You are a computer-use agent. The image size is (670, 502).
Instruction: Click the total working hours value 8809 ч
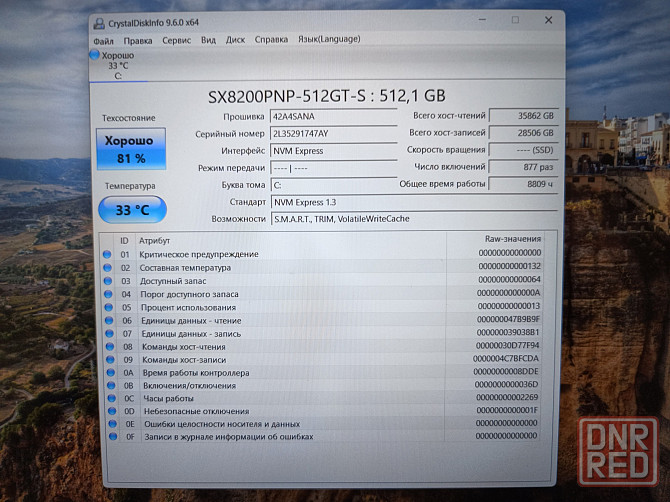coord(523,184)
